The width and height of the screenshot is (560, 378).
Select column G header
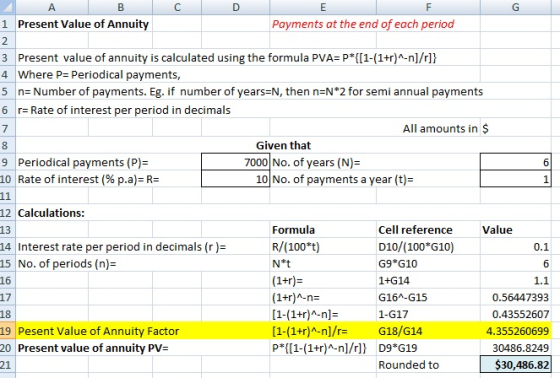click(516, 7)
